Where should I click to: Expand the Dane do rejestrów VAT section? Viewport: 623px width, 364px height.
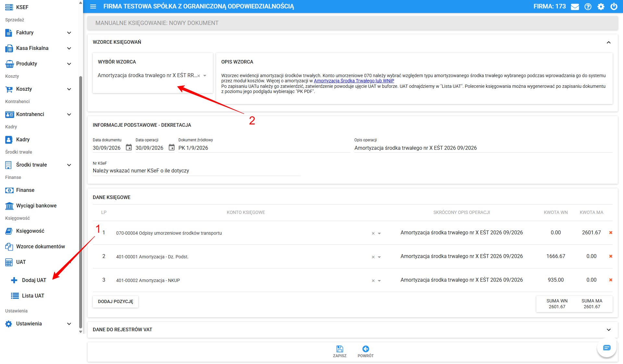coord(609,330)
